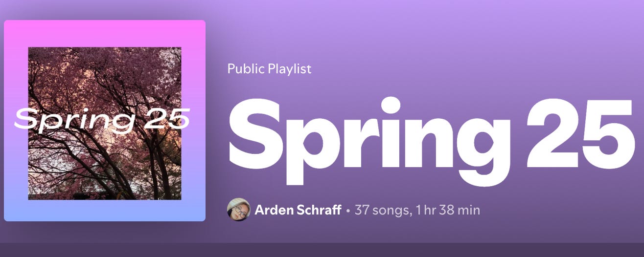Open Arden Schraff's profile avatar
Screen dimensions: 644x257
pos(239,210)
